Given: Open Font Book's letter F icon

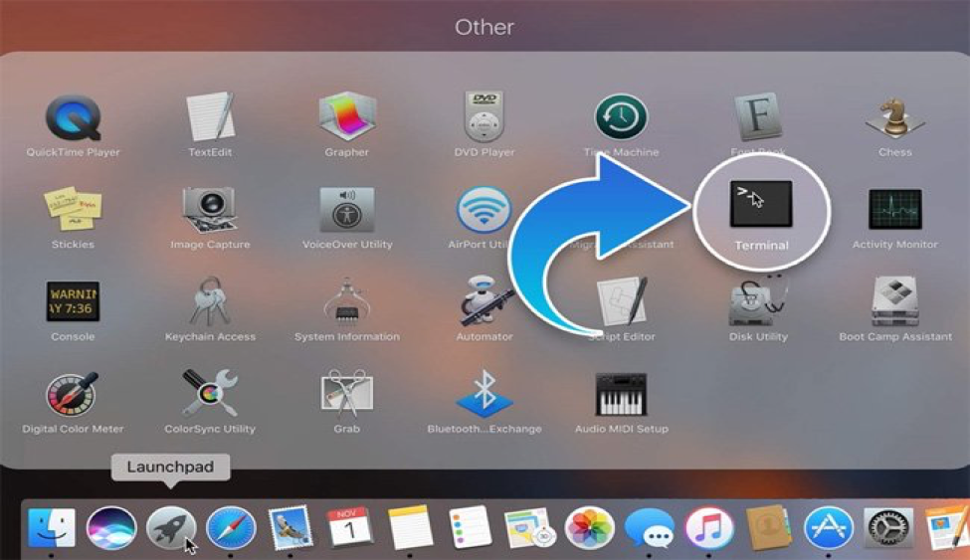Looking at the screenshot, I should point(758,116).
